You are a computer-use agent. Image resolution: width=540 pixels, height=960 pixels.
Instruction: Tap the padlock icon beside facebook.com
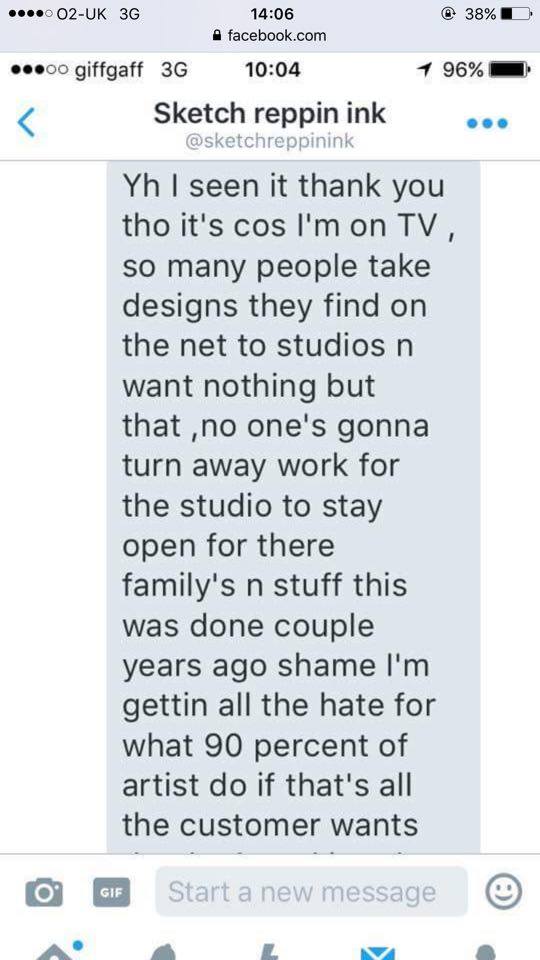pos(216,36)
